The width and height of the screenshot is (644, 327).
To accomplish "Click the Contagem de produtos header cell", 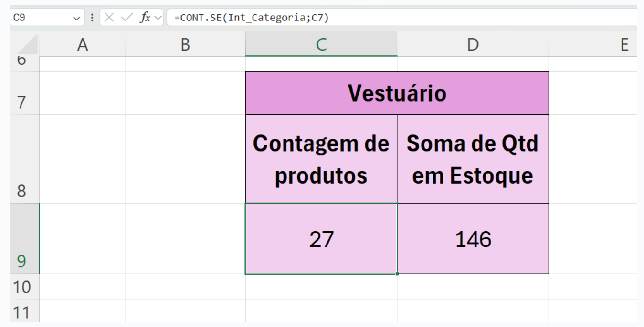I will point(321,157).
